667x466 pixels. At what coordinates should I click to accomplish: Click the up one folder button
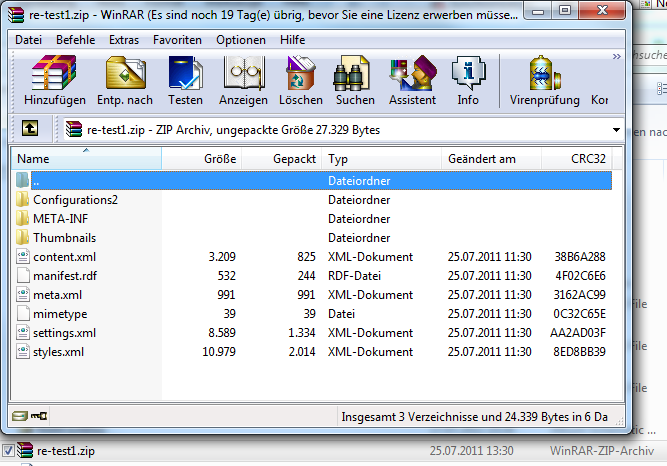click(x=30, y=129)
